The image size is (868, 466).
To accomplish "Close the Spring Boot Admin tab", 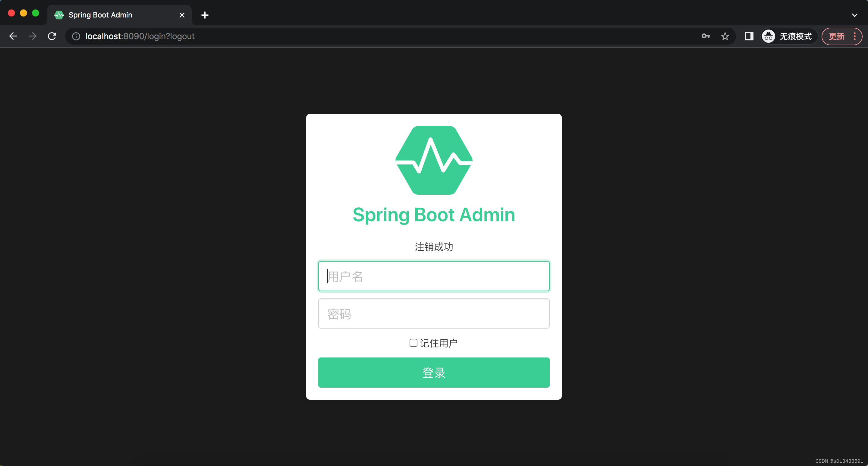I will pyautogui.click(x=182, y=15).
